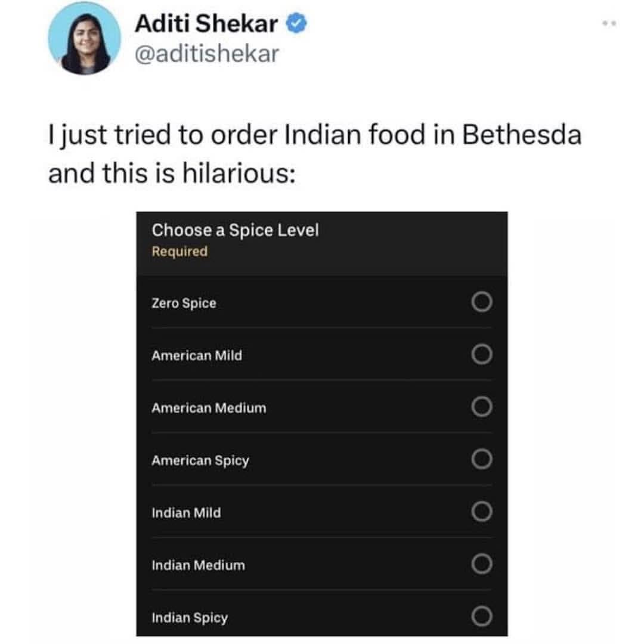The width and height of the screenshot is (644, 644).
Task: Choose the American Medium option
Action: [x=481, y=408]
